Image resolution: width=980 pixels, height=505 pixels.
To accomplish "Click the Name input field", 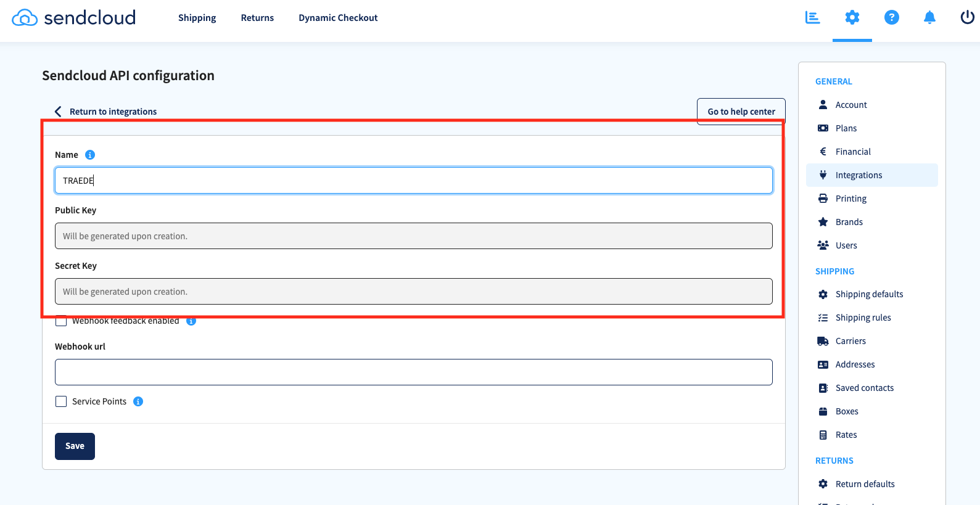I will click(x=414, y=181).
